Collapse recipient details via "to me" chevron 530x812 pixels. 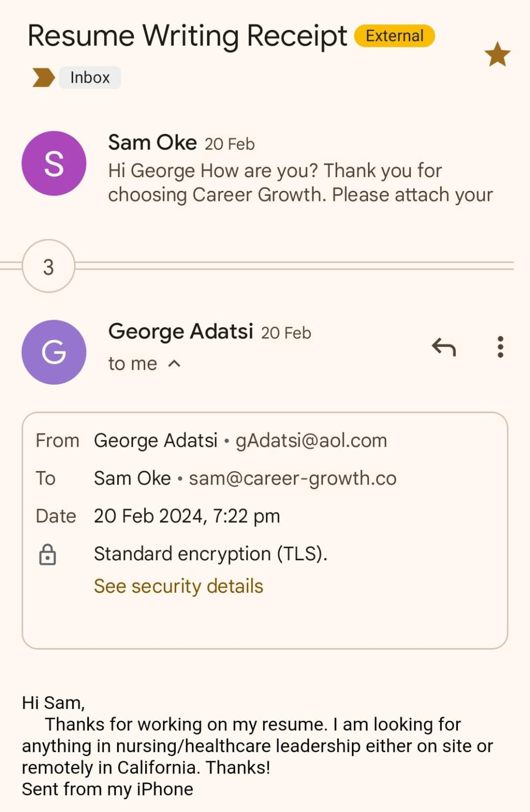(x=174, y=364)
